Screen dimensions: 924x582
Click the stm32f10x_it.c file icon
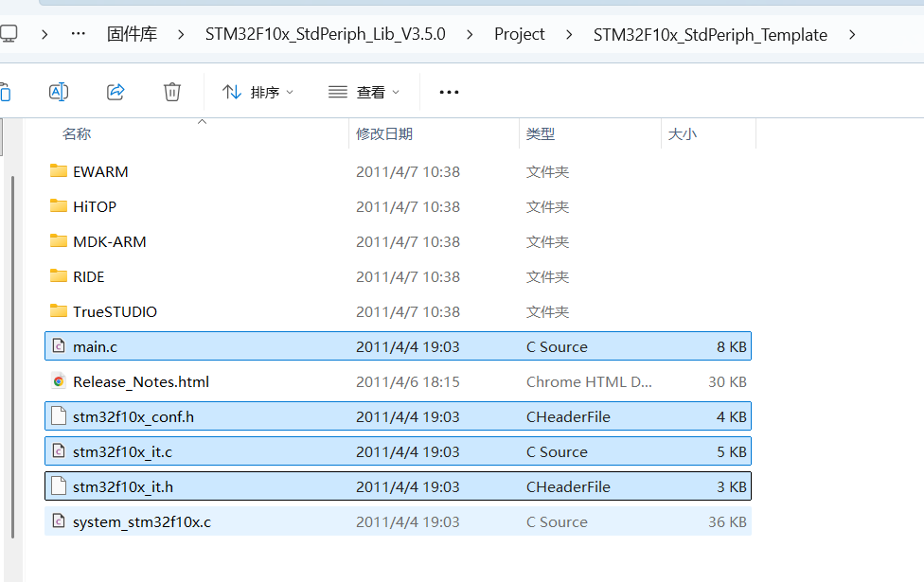tap(59, 451)
